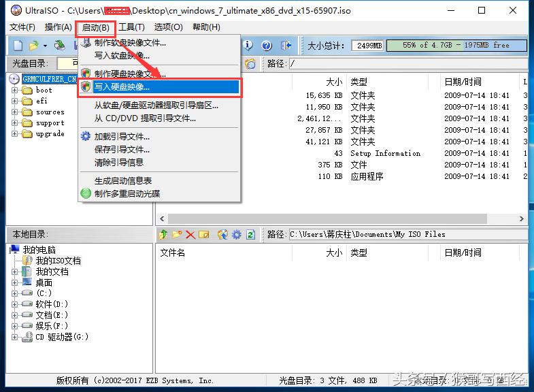Choose 从 CD/DVD 提取引导文件... entry

coord(159,118)
